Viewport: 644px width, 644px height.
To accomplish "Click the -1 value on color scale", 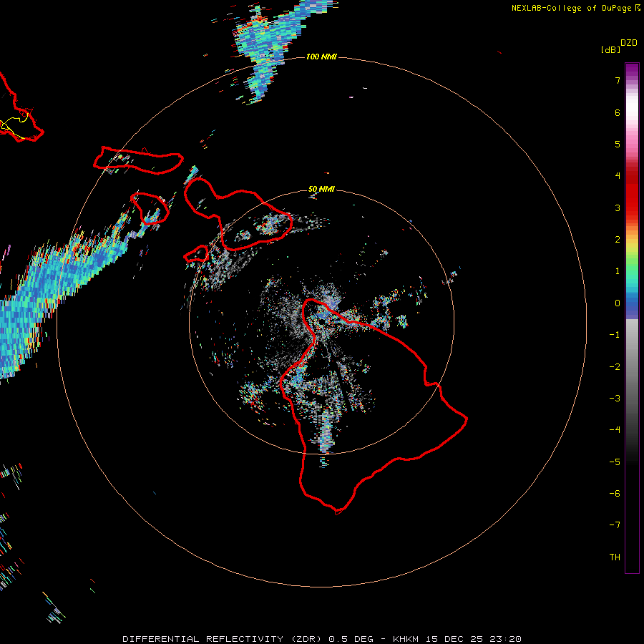I will coord(615,335).
